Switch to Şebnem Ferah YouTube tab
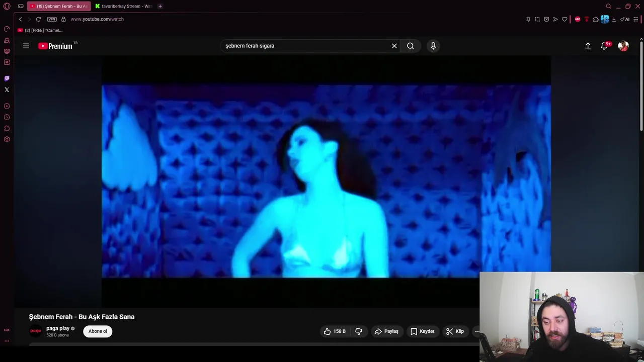Screen dimensions: 644x362 tap(59, 7)
